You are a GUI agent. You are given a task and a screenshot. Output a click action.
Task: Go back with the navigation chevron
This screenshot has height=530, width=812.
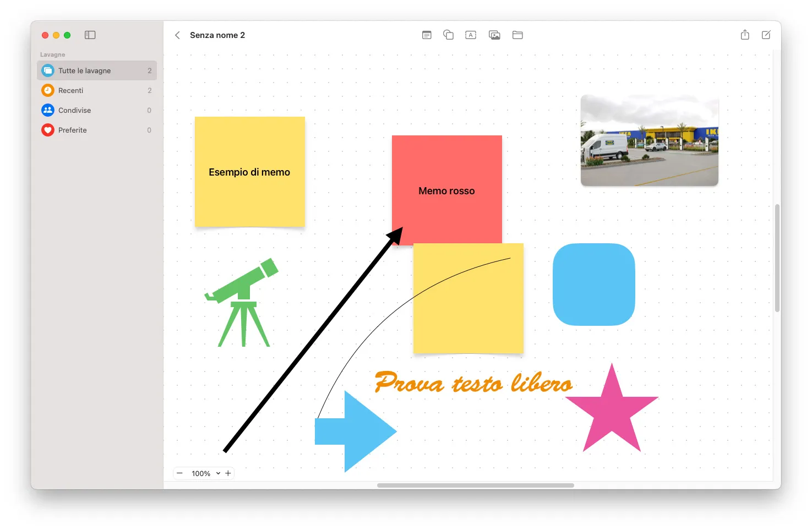(177, 35)
